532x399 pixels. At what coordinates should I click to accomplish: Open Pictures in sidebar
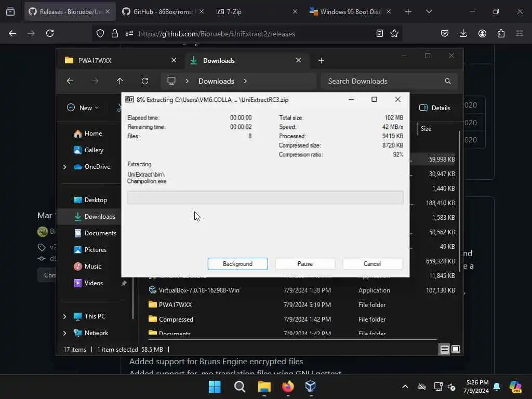tap(90, 250)
